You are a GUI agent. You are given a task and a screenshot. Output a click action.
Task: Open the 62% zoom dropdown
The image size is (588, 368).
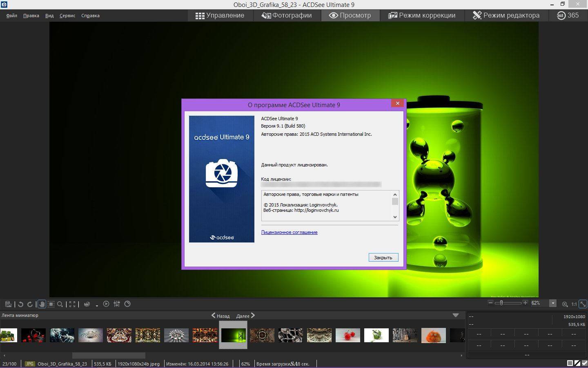point(553,303)
